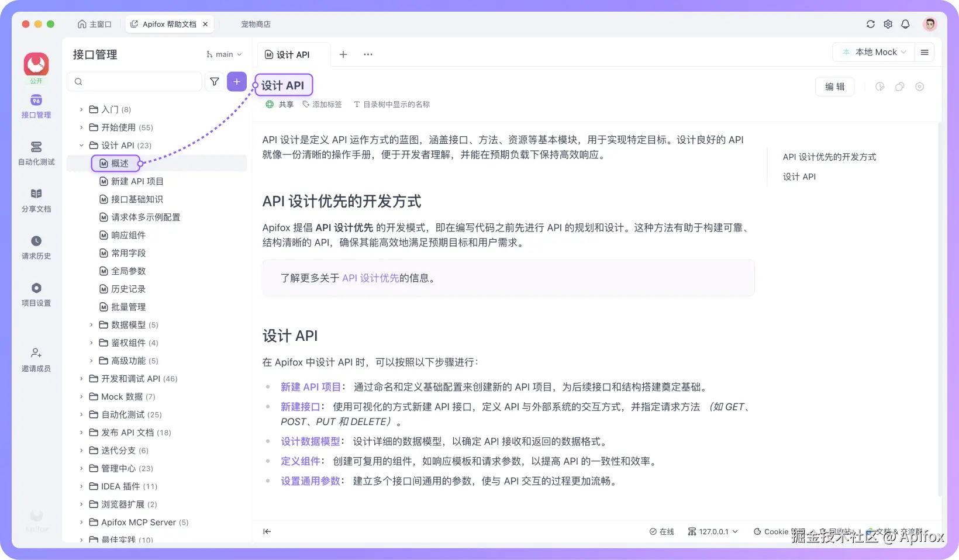This screenshot has height=560, width=959.
Task: Expand the 入门 folder
Action: 81,109
